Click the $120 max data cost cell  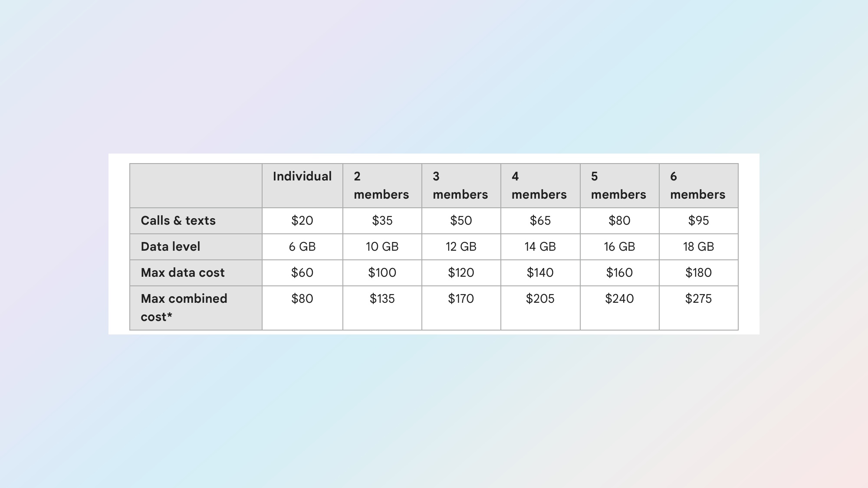tap(461, 273)
